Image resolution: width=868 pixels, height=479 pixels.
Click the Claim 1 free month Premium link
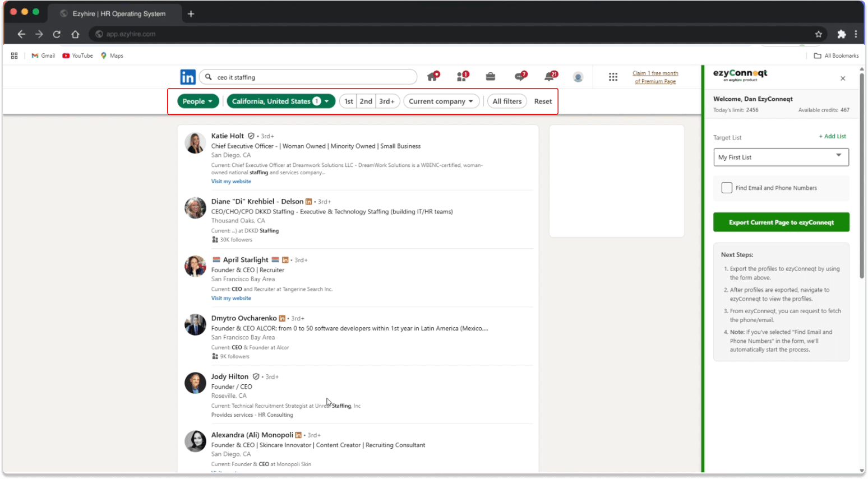click(x=655, y=77)
